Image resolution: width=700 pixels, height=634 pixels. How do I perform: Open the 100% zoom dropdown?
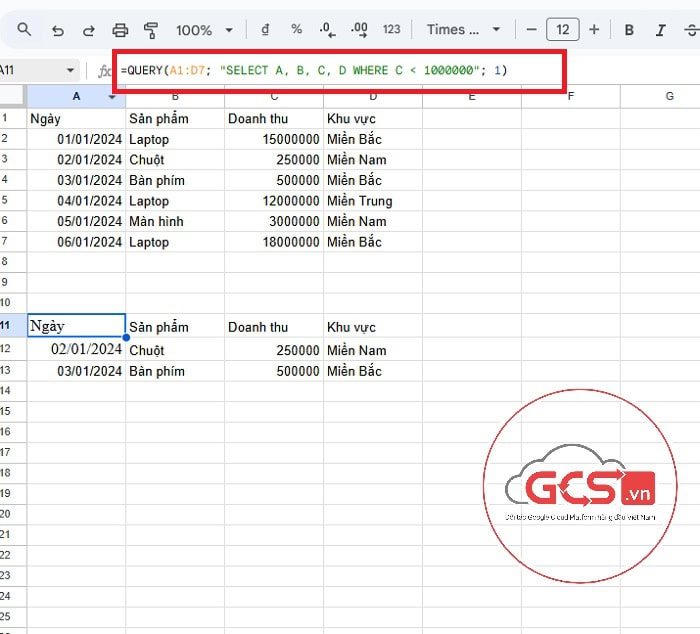click(x=205, y=30)
